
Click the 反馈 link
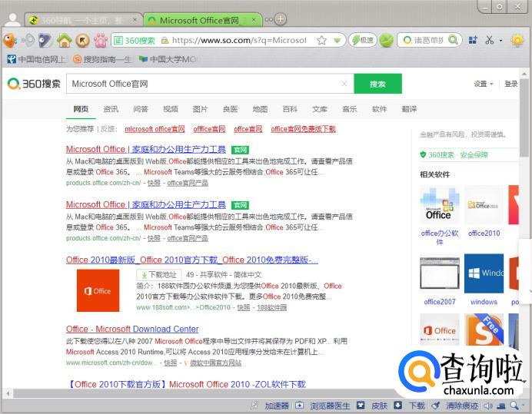coord(108,129)
